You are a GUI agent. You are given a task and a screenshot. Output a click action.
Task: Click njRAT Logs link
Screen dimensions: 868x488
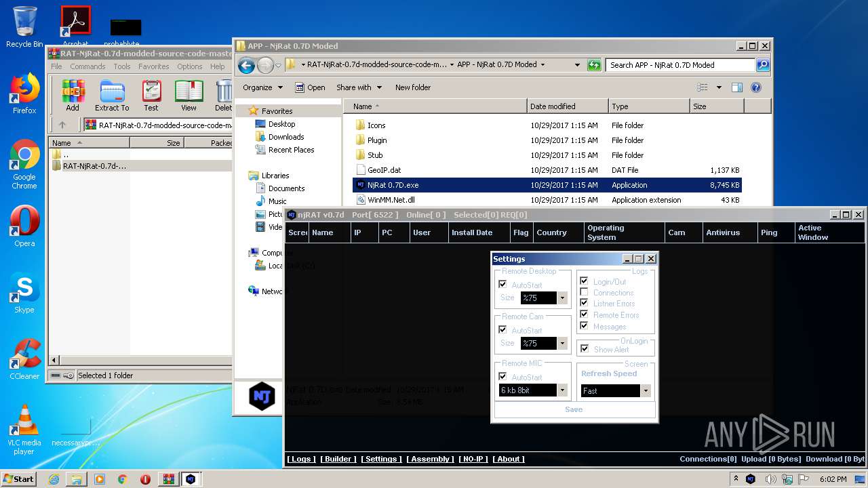301,459
